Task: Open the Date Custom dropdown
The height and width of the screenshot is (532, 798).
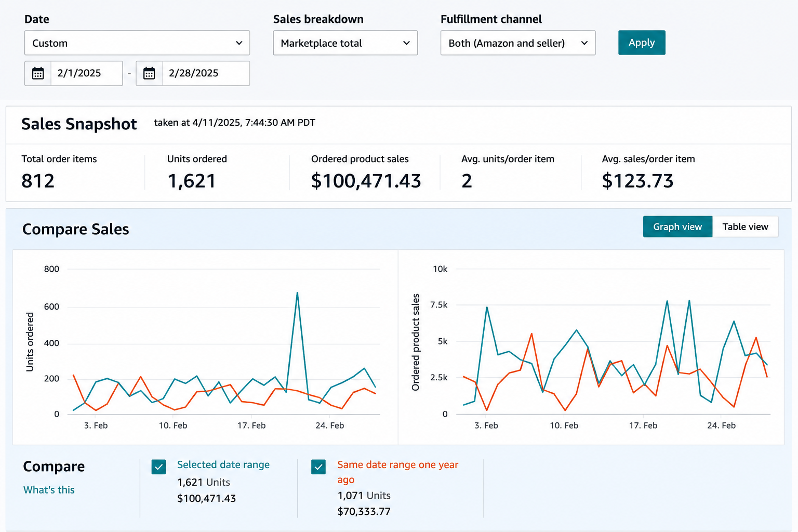Action: 137,43
